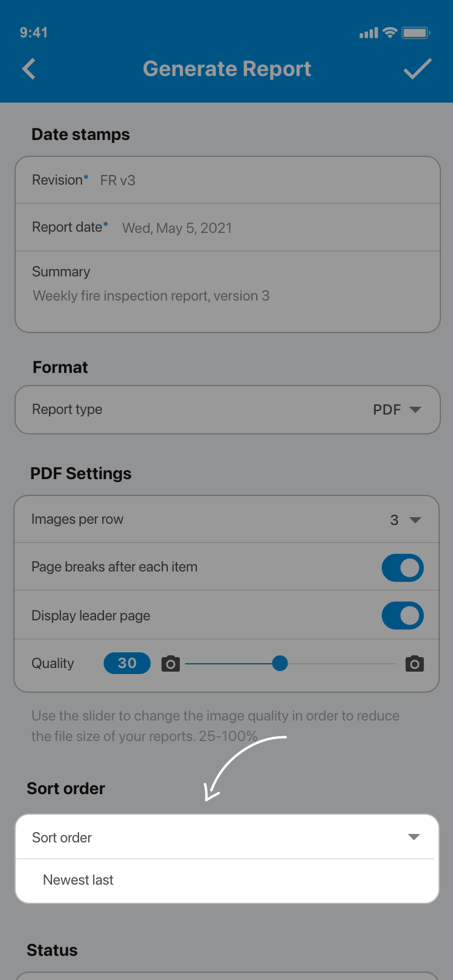The image size is (453, 980).
Task: Tap the Wi-Fi icon in status bar
Action: pyautogui.click(x=390, y=33)
